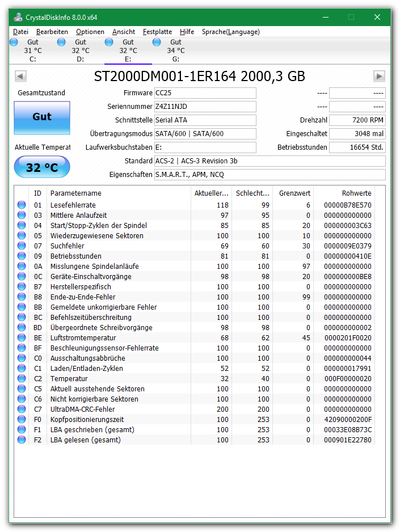Click the Laufwerksbuchstaben field E:
Viewport: 400px width, 532px height.
[x=205, y=147]
